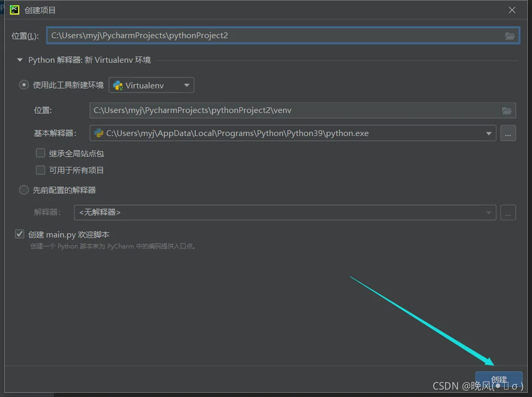Image resolution: width=532 pixels, height=397 pixels.
Task: Open the browse '...' button next to the base interpreter
Action: coord(507,133)
